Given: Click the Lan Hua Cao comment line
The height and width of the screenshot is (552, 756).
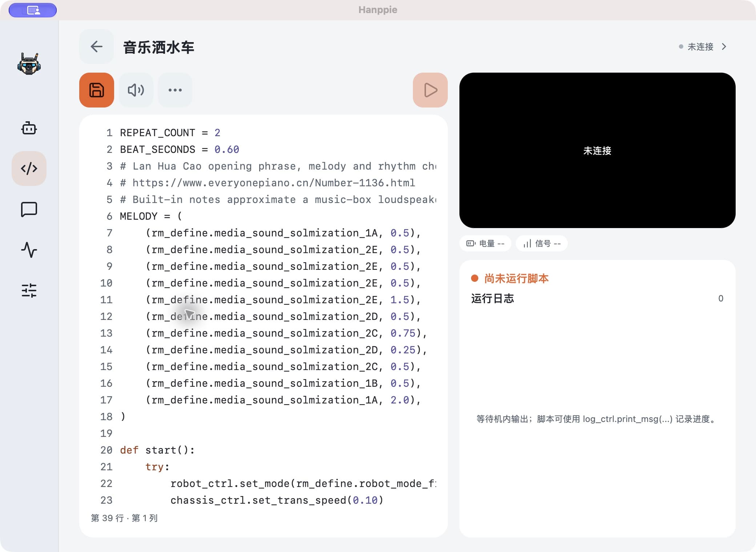Looking at the screenshot, I should (x=278, y=166).
